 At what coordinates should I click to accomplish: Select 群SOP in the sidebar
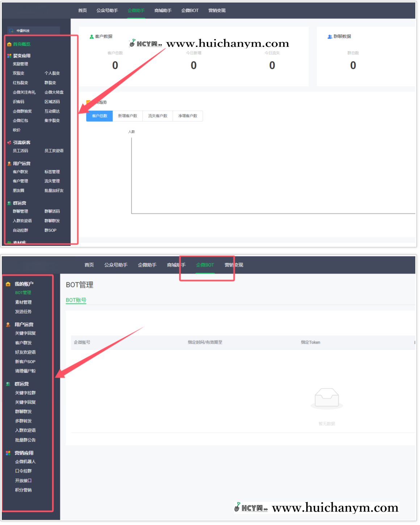50,230
